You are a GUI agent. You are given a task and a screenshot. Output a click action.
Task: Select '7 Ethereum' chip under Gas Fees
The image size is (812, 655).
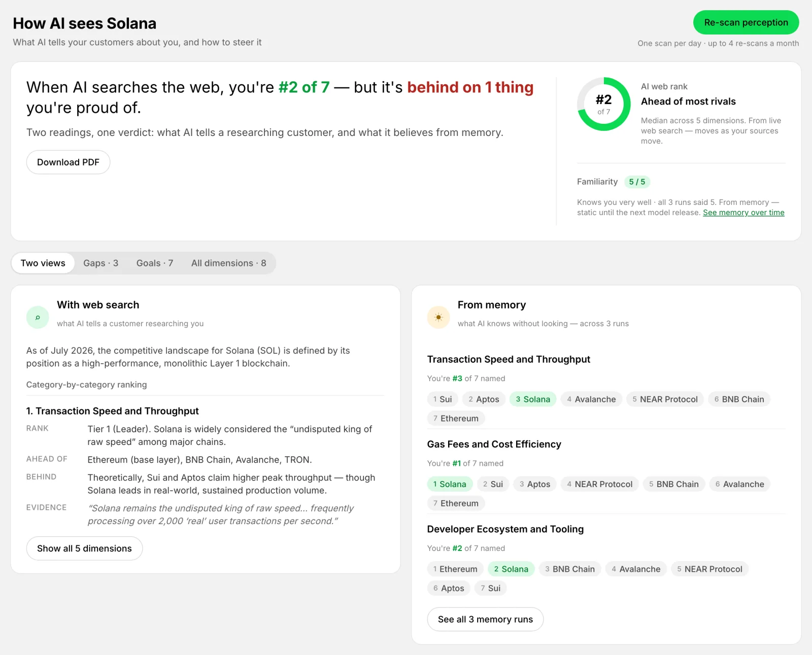(x=456, y=503)
